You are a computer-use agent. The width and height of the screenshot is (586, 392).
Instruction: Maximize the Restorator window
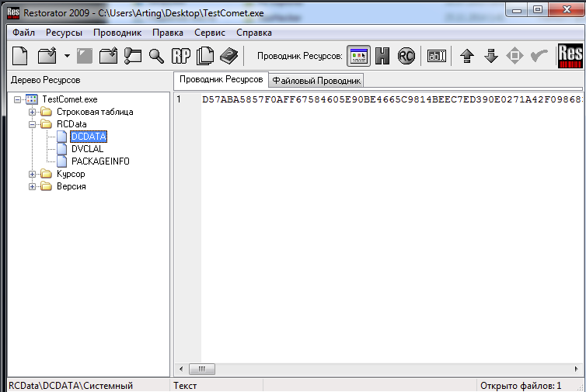[537, 9]
